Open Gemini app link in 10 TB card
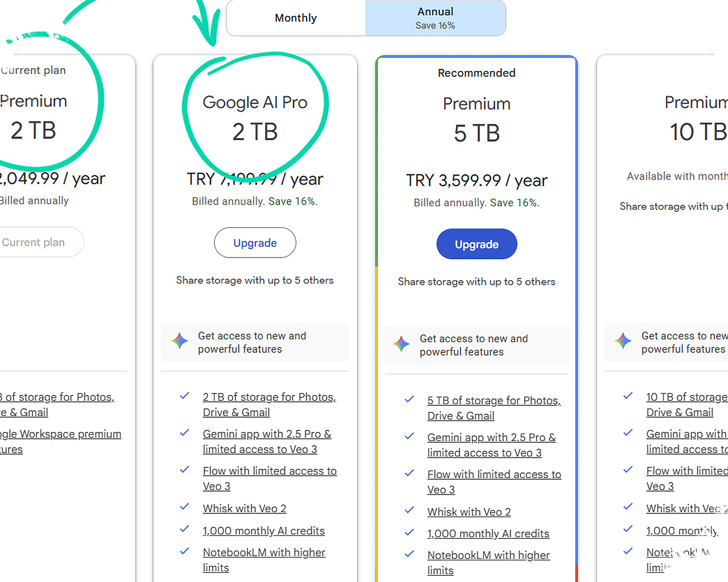The image size is (728, 582). [687, 442]
